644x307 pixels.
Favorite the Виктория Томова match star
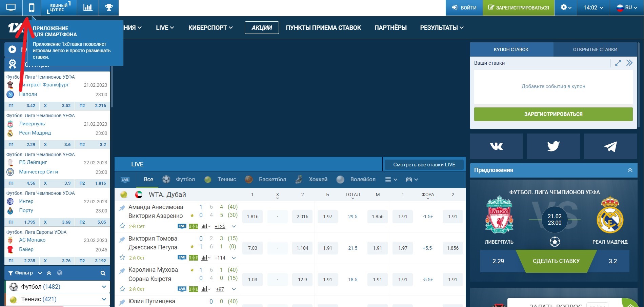pyautogui.click(x=122, y=258)
